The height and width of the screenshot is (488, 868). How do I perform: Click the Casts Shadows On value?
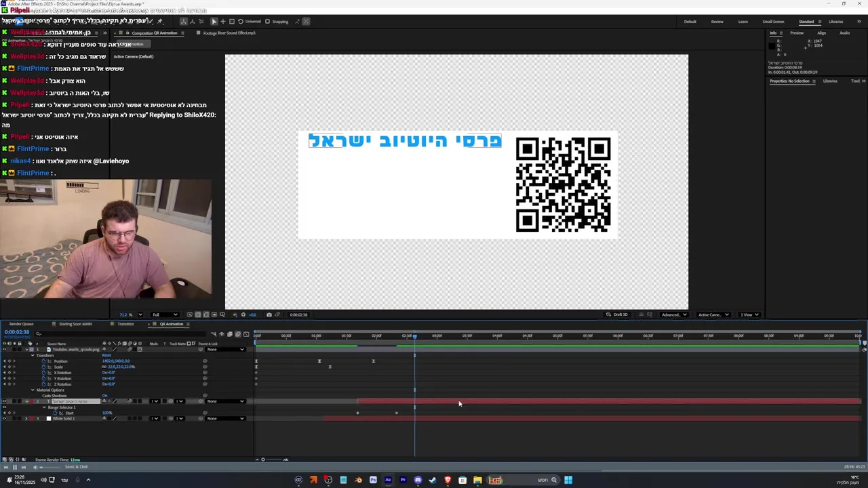104,396
